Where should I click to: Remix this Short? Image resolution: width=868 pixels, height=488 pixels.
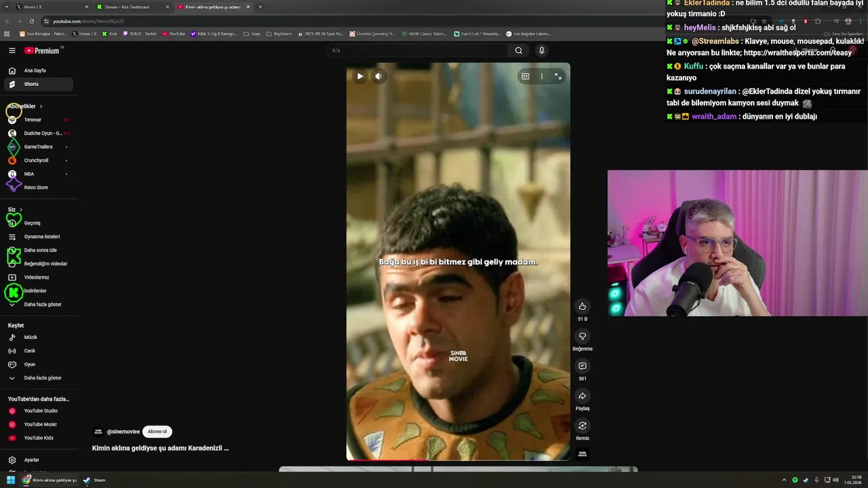(582, 426)
